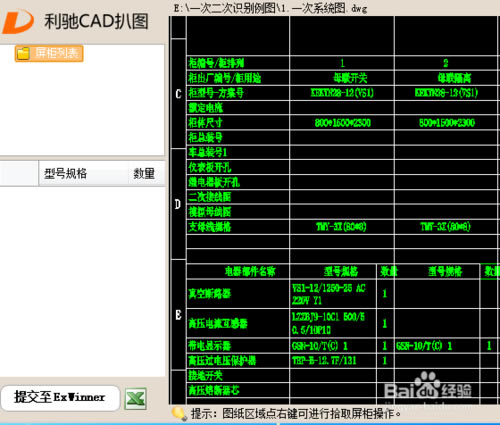Image resolution: width=500 pixels, height=425 pixels.
Task: Click the 高压电流互感器 row label
Action: [218, 323]
